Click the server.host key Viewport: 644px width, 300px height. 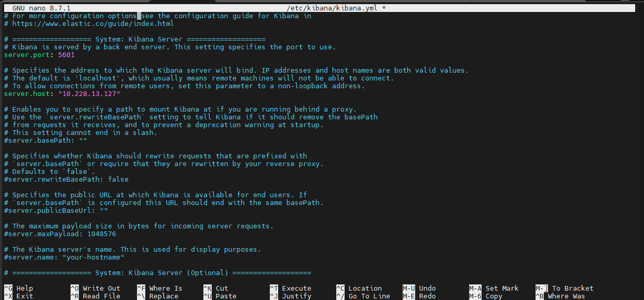coord(27,94)
